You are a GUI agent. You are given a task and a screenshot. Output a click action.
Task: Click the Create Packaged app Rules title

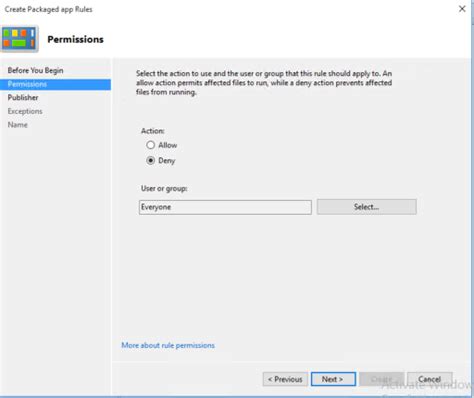pos(49,9)
